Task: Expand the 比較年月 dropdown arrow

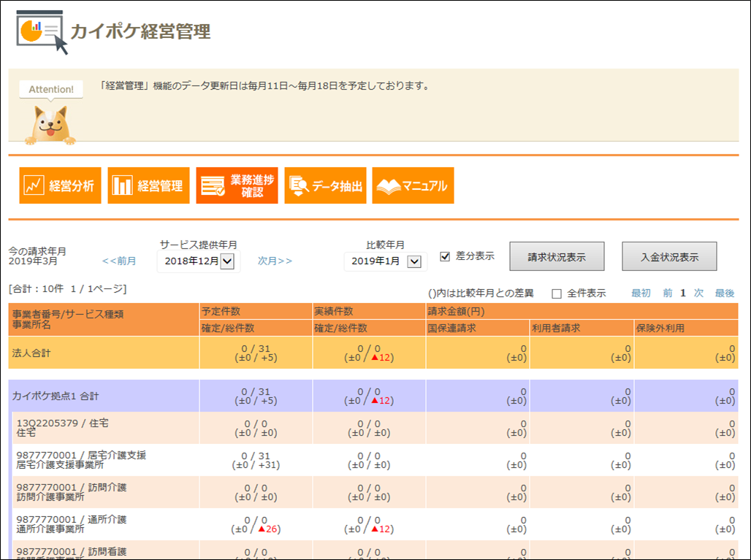Action: [x=413, y=262]
